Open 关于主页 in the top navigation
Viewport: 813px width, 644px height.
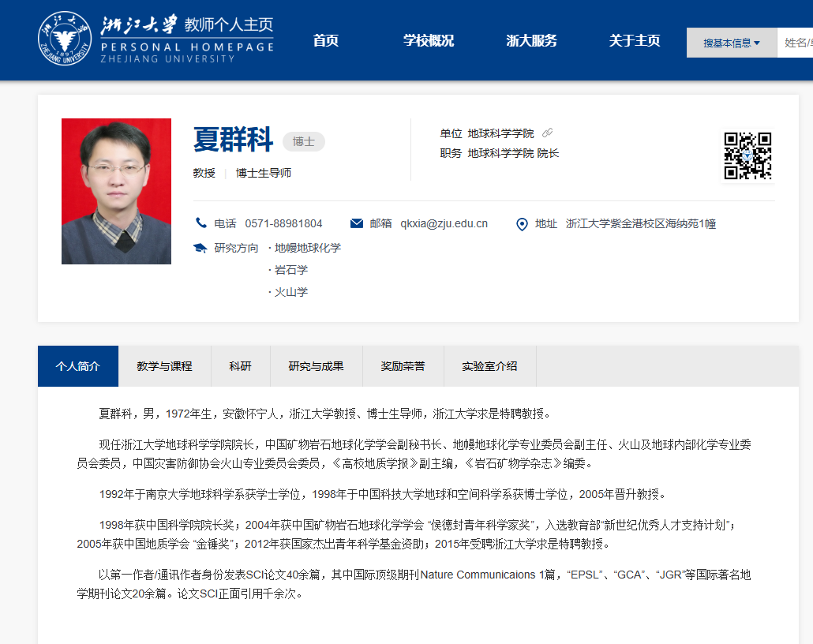tap(634, 40)
